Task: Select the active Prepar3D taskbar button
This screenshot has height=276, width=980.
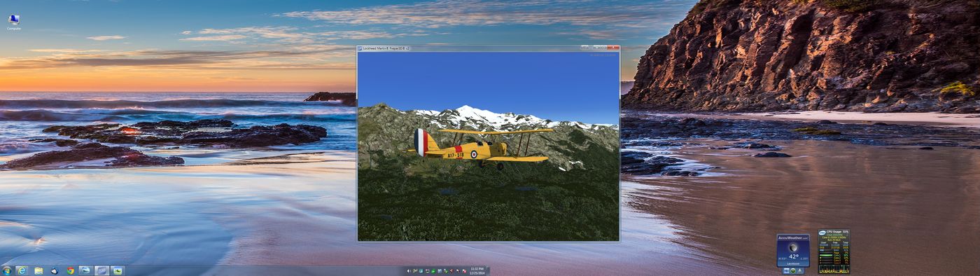Action: point(101,270)
